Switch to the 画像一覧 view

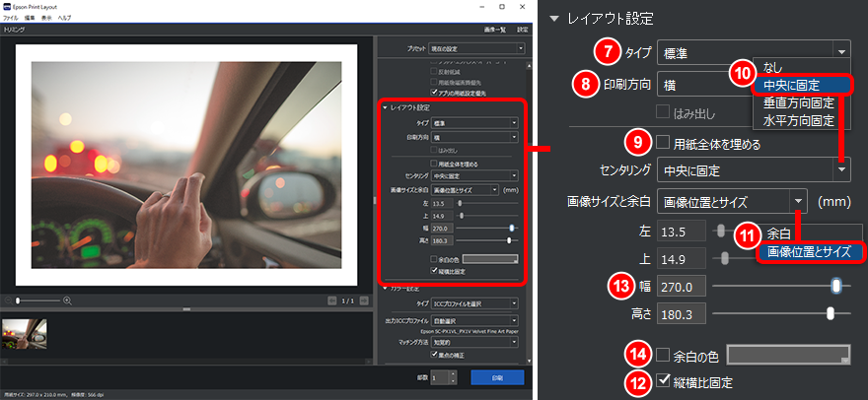(494, 30)
